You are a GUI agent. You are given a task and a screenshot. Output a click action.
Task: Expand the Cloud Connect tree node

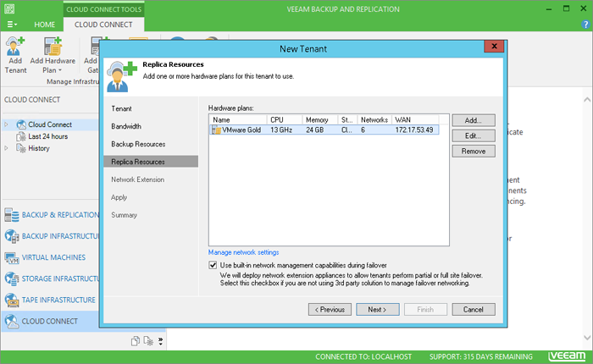6,124
